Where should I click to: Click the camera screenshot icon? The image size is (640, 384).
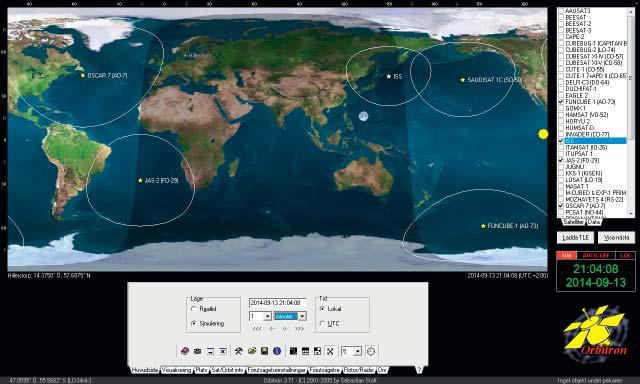click(x=198, y=351)
